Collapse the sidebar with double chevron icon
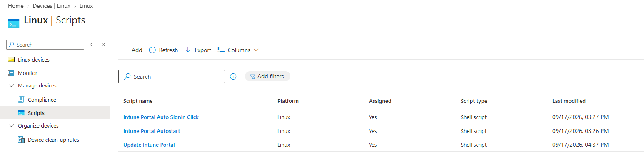The image size is (644, 160). tap(103, 45)
